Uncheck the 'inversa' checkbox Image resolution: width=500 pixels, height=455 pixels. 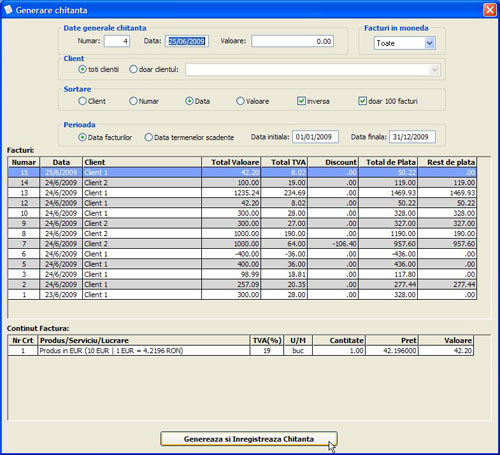pyautogui.click(x=301, y=101)
